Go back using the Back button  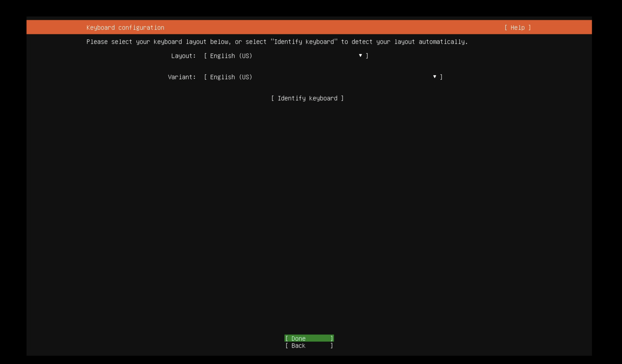(309, 346)
